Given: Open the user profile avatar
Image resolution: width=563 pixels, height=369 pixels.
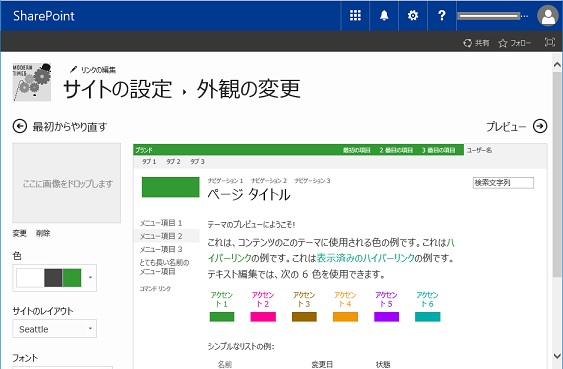Looking at the screenshot, I should 548,16.
